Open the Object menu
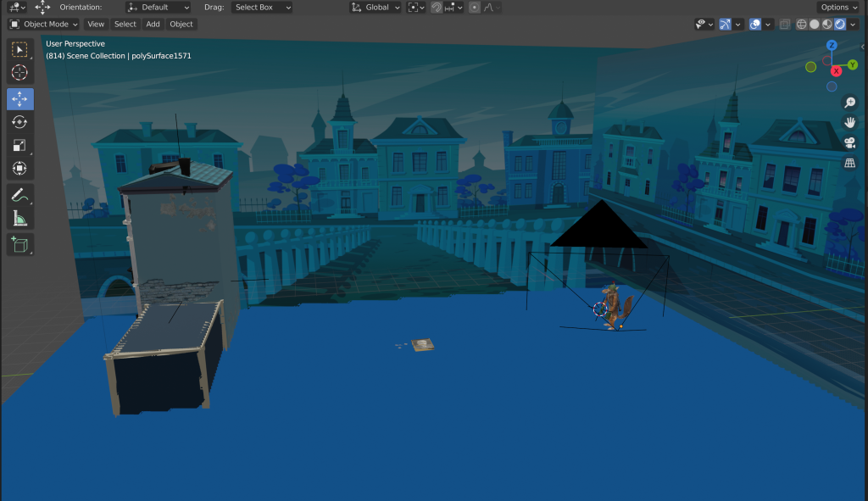Viewport: 868px width, 501px height. [x=181, y=25]
